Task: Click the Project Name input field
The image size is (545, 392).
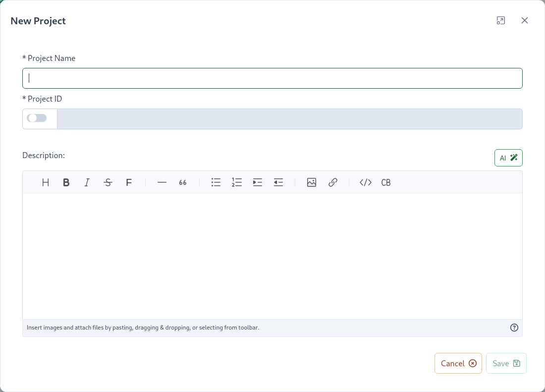Action: pyautogui.click(x=272, y=78)
